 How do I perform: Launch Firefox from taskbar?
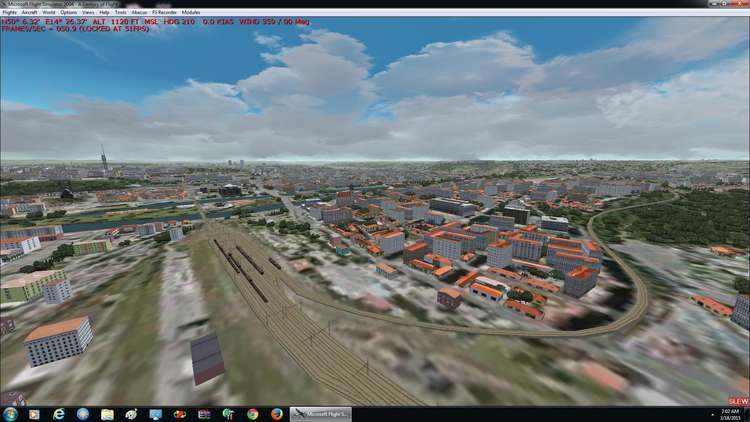click(x=276, y=414)
